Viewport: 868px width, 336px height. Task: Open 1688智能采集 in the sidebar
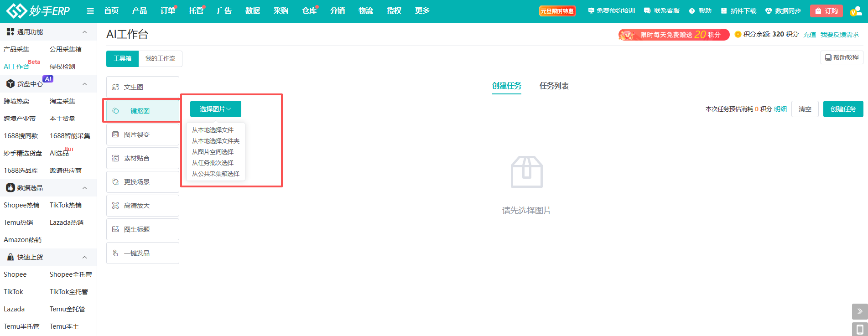point(70,136)
